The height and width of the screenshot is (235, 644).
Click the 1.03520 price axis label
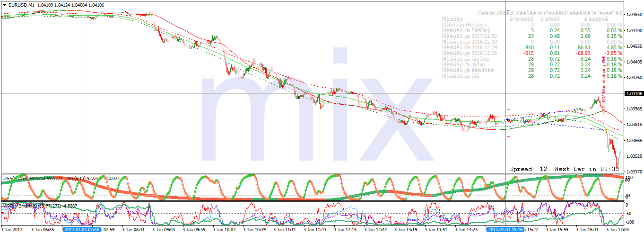pyautogui.click(x=634, y=156)
